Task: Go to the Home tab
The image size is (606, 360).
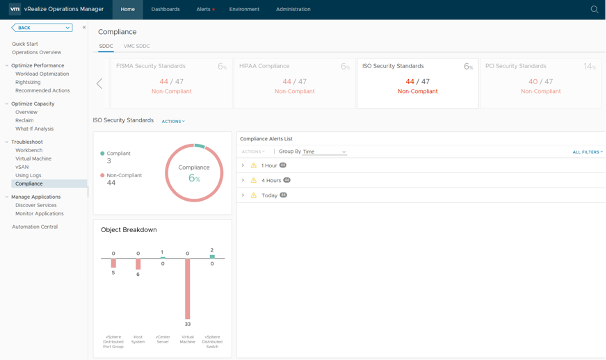Action: pos(128,9)
